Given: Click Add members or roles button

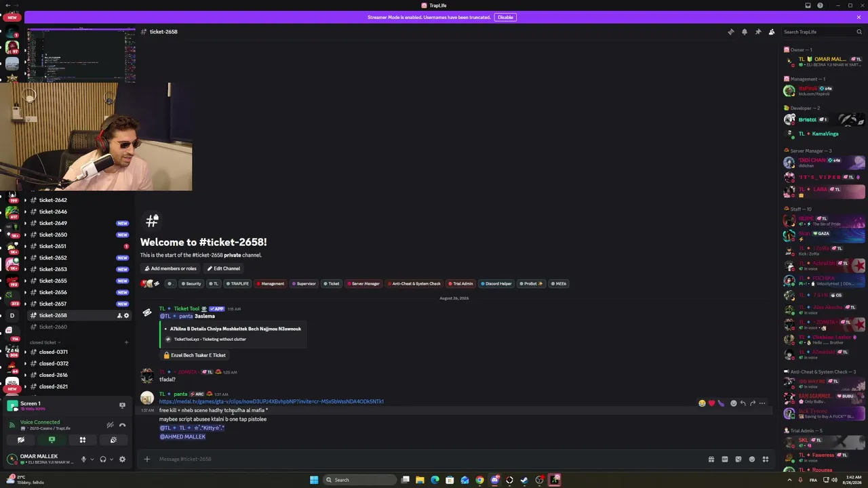Looking at the screenshot, I should tap(170, 268).
